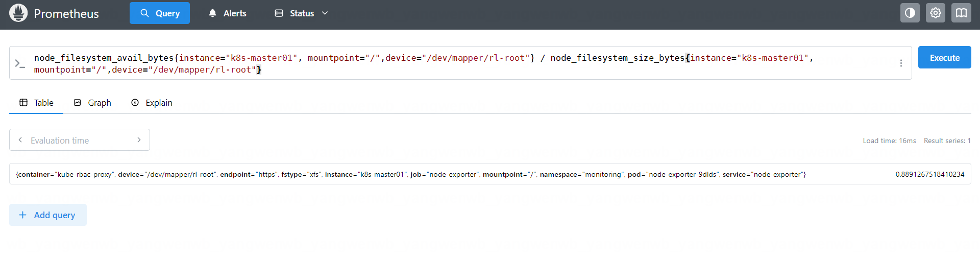Click inside the PromQL expression editor
Screen dimensions: 980x280
point(459,63)
